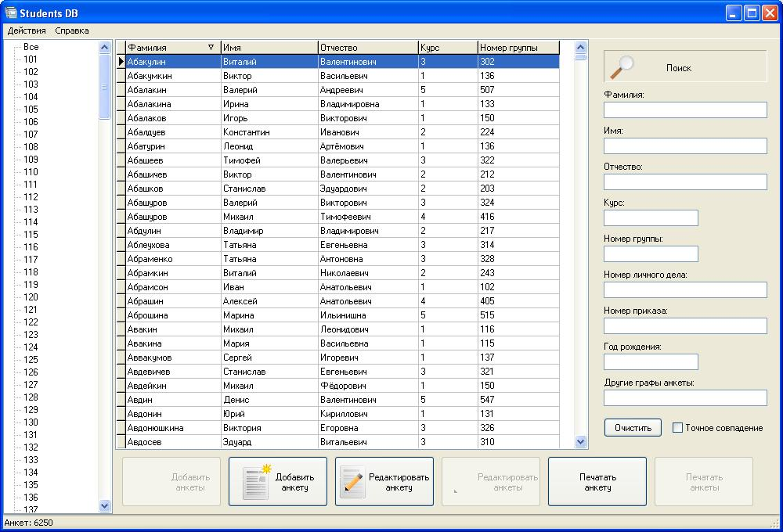
Task: Open the Справка menu
Action: 72,31
